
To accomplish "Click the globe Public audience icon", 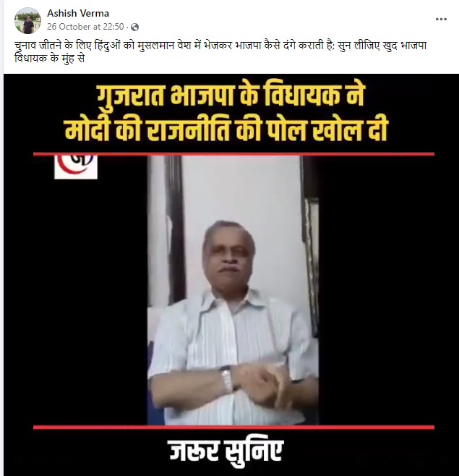I will point(134,27).
